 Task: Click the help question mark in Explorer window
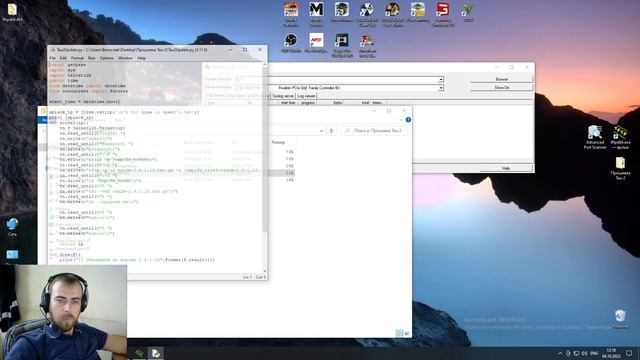coord(408,120)
